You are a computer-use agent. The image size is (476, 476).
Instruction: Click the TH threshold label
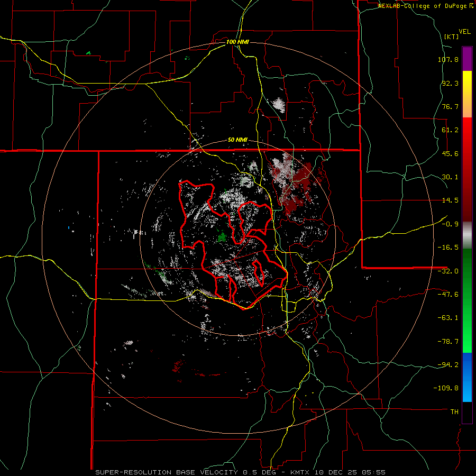pyautogui.click(x=454, y=412)
